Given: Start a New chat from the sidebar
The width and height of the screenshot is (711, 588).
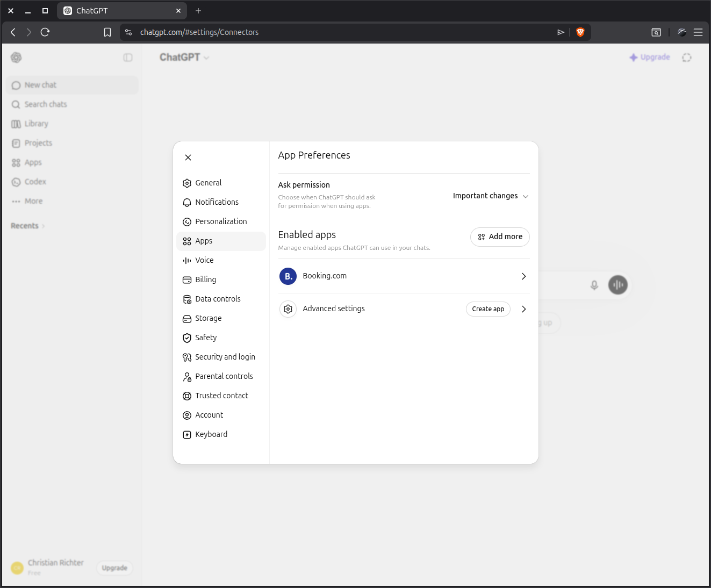Looking at the screenshot, I should [72, 85].
